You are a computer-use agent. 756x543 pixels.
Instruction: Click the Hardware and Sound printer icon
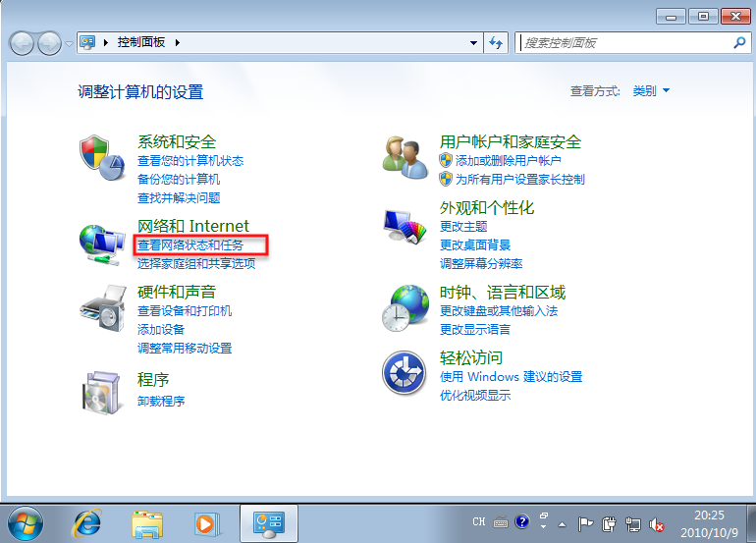(100, 309)
